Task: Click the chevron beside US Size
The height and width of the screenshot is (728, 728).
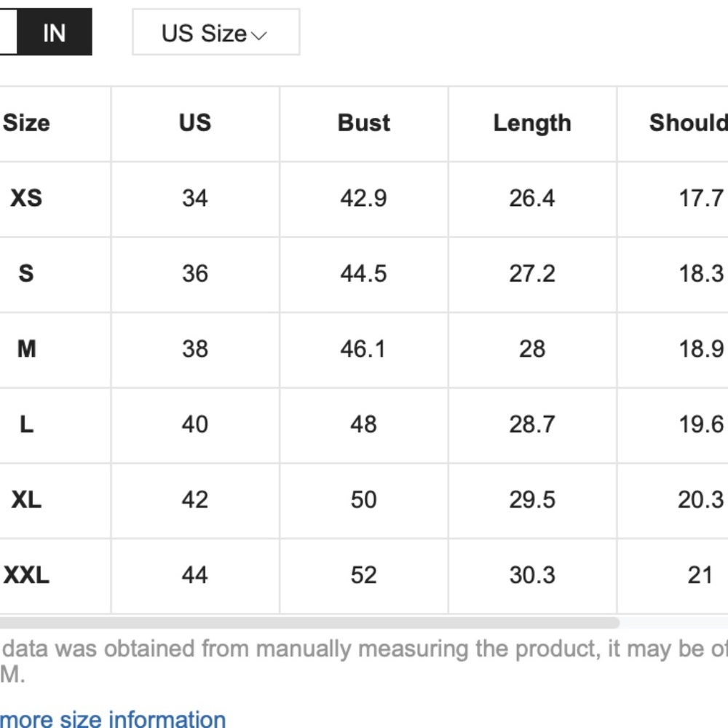Action: [x=259, y=35]
